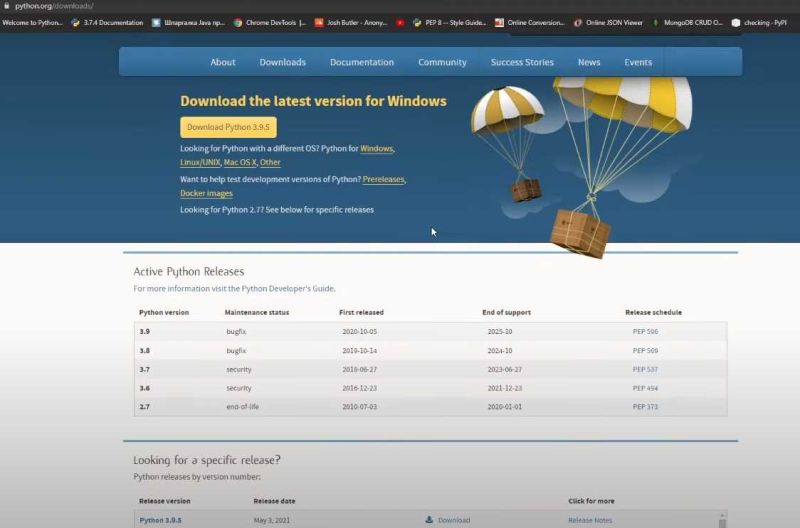Open the Success Stories menu
Viewport: 800px width, 528px height.
click(522, 62)
